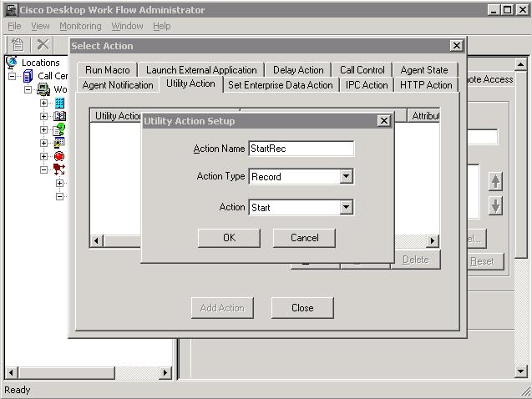Select the blue grid tree icon
The height and width of the screenshot is (399, 532).
click(59, 103)
